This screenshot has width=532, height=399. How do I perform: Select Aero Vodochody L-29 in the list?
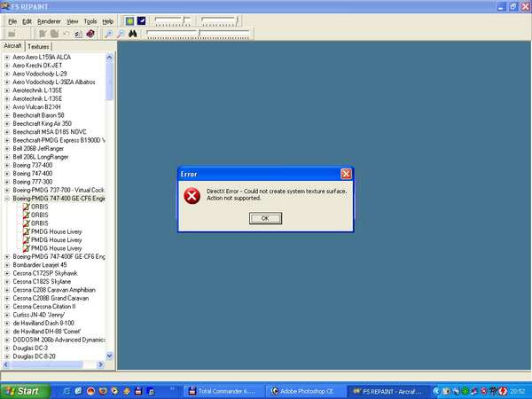point(40,74)
